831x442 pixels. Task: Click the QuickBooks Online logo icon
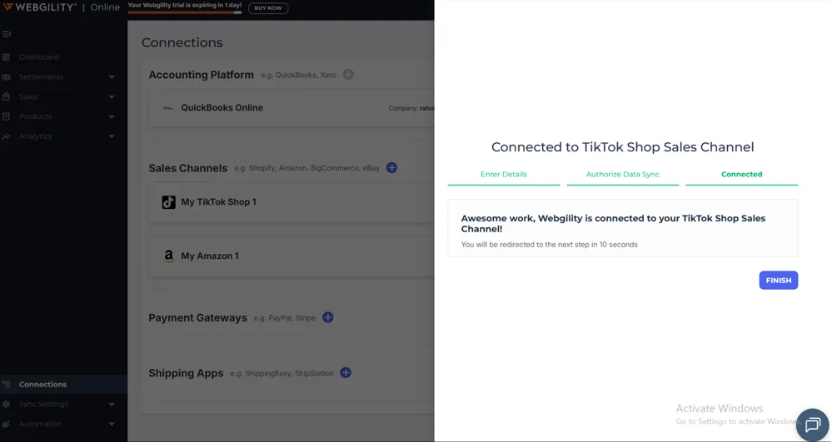168,108
